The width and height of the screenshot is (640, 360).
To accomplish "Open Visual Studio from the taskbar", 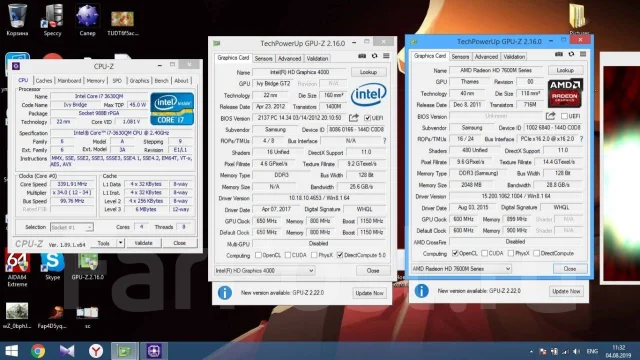I will coord(67,351).
